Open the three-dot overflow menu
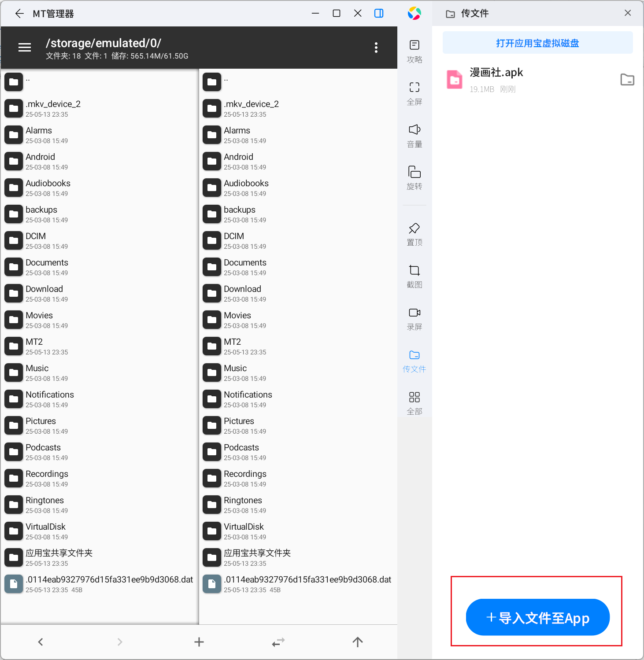Screen dimensions: 644x660 click(x=376, y=48)
